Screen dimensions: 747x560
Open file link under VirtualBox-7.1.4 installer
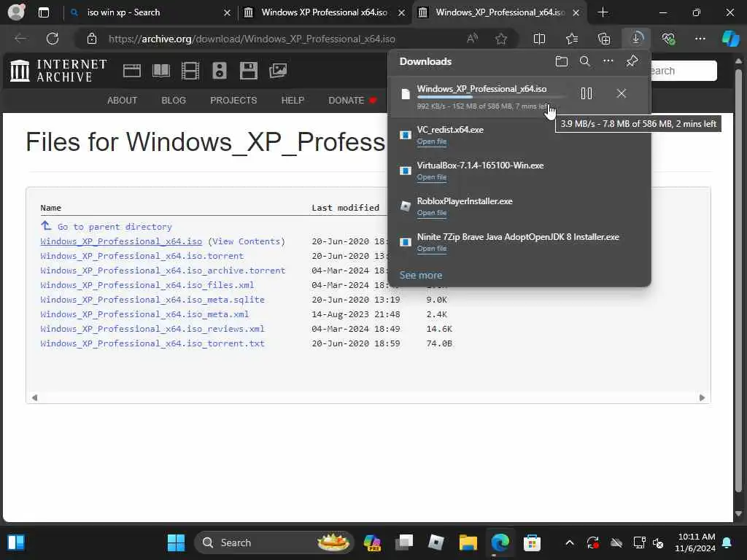pos(432,177)
